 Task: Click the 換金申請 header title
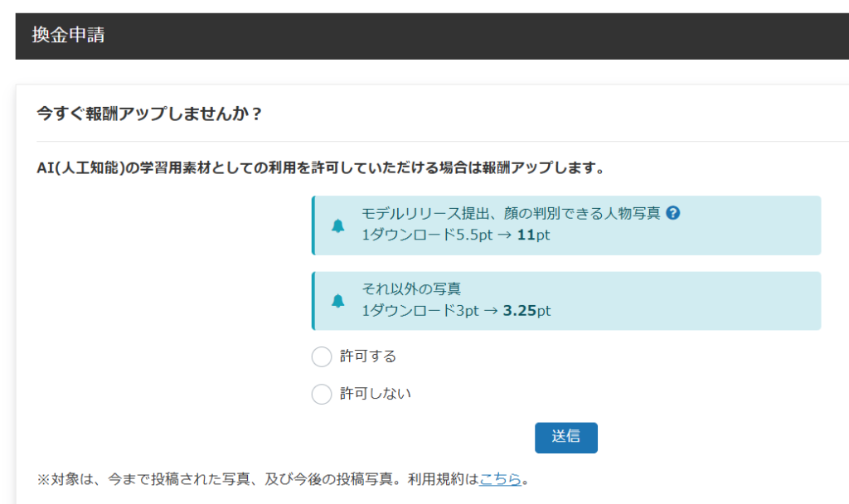pos(68,35)
